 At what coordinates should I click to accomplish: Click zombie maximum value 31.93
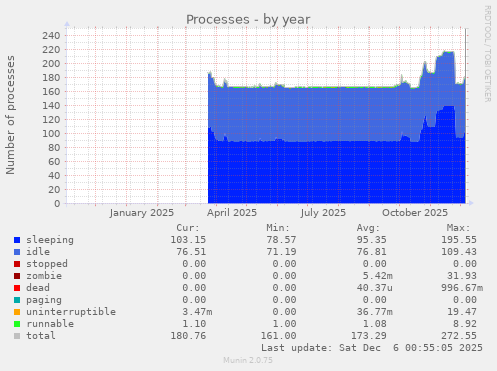click(x=462, y=276)
